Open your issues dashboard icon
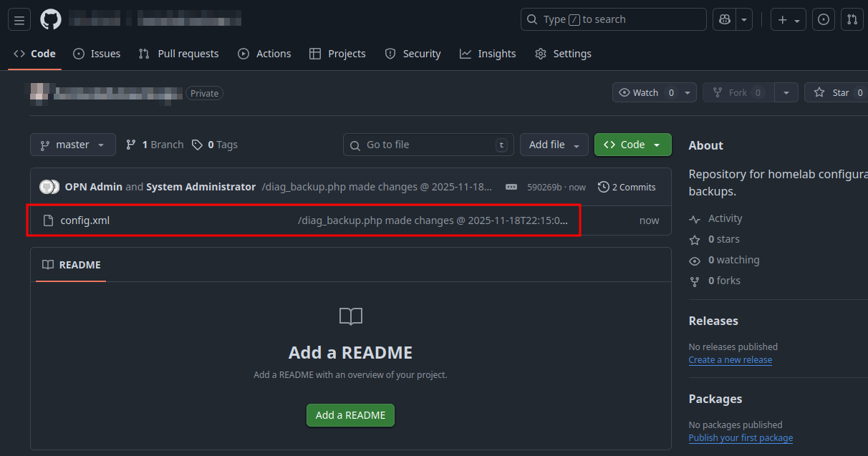 823,19
